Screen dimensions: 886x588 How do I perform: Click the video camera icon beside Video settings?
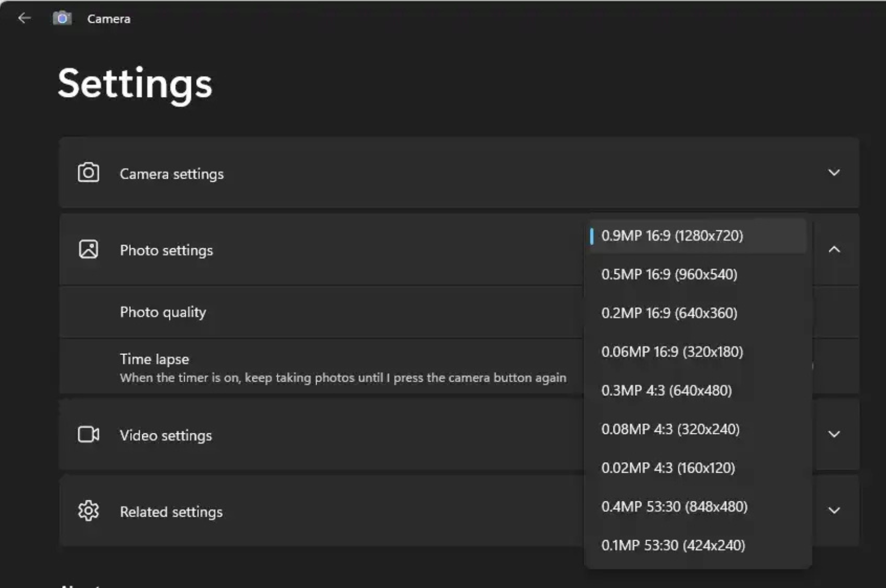[x=88, y=434]
